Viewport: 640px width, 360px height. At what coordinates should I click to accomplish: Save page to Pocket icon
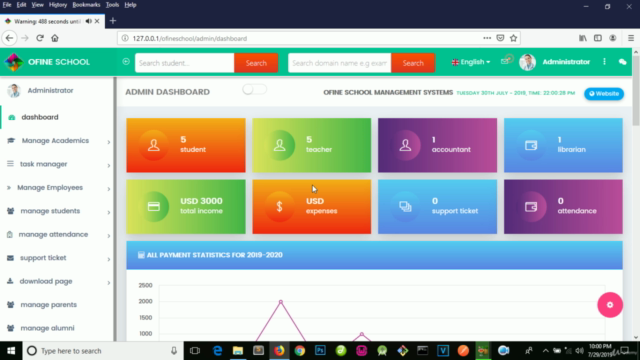pyautogui.click(x=500, y=38)
